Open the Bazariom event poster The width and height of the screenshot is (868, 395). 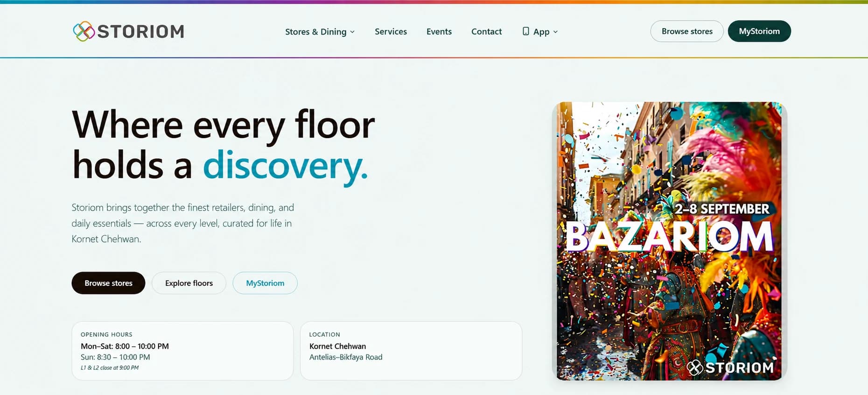tap(669, 241)
